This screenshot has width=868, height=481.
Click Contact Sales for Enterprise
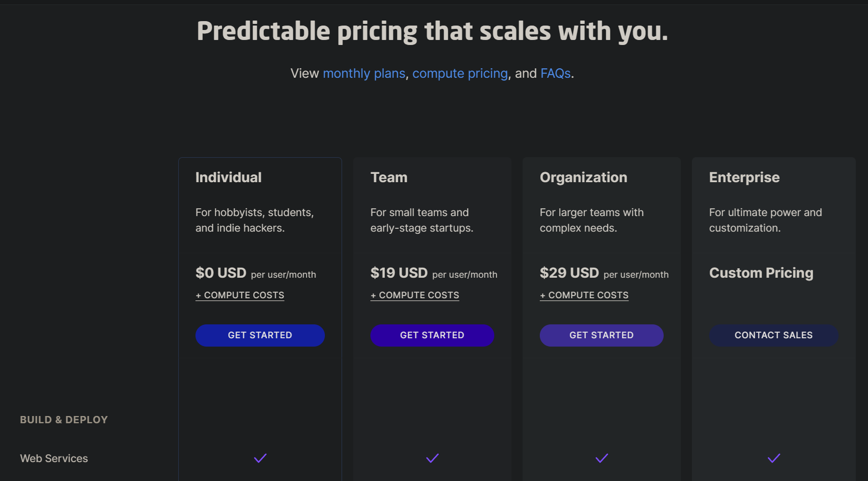click(774, 335)
